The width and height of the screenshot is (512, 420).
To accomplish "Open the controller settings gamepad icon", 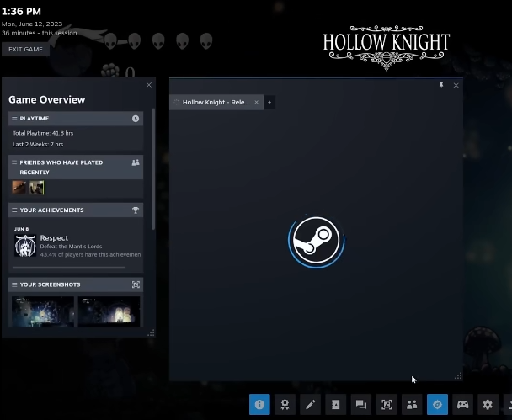I will click(x=462, y=404).
